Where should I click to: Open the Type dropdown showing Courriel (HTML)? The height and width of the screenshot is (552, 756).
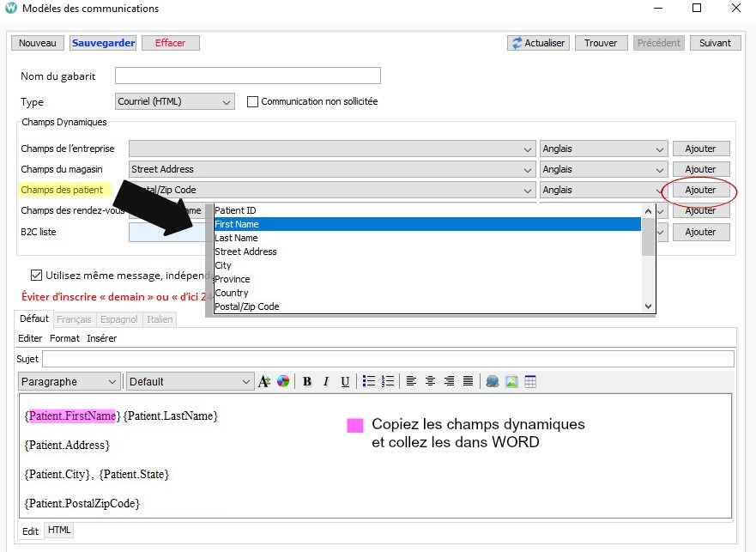(x=174, y=101)
